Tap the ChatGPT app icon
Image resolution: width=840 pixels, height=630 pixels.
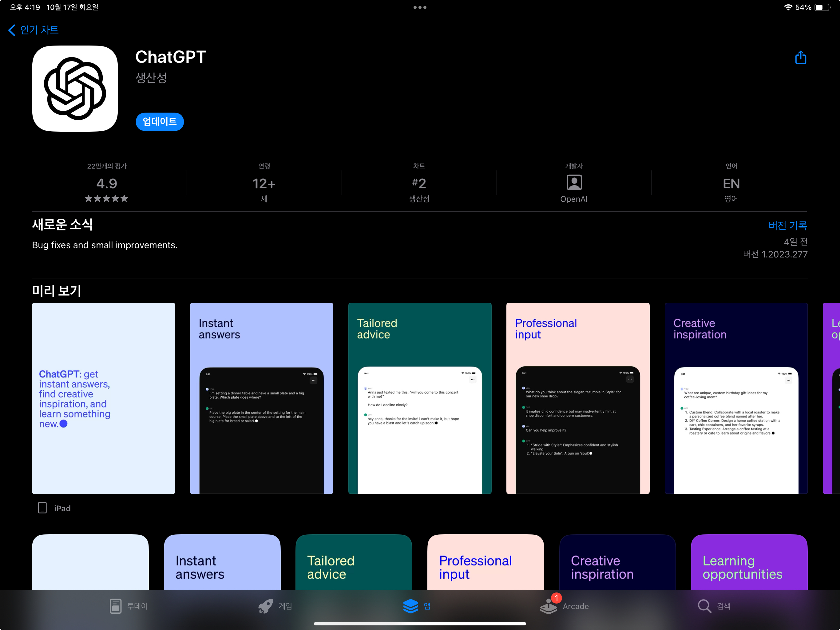pyautogui.click(x=75, y=89)
